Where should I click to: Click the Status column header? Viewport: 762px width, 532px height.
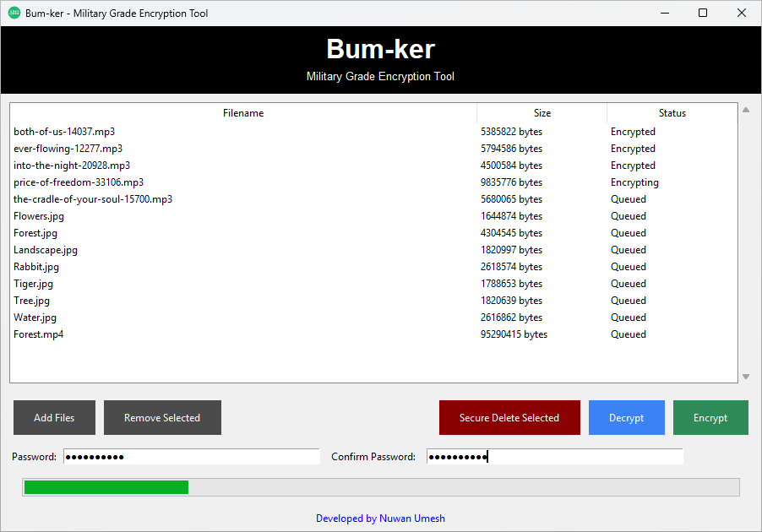[x=672, y=113]
